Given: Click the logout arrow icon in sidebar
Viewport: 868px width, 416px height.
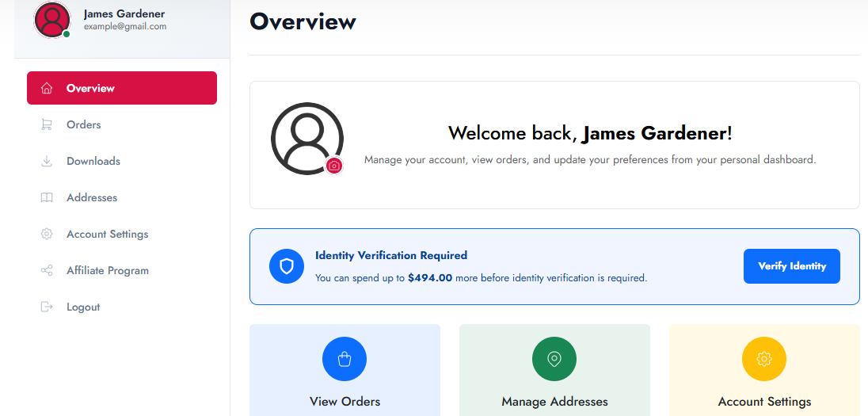Looking at the screenshot, I should click(x=47, y=307).
